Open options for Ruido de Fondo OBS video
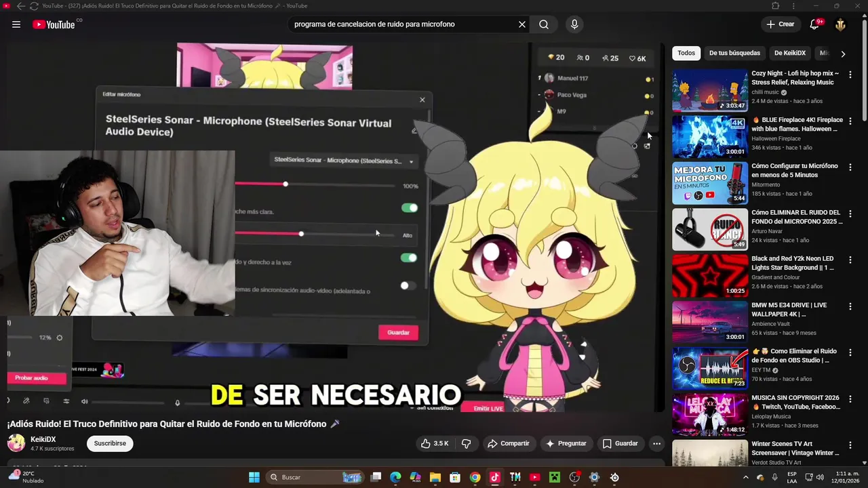The width and height of the screenshot is (868, 488). 850,352
